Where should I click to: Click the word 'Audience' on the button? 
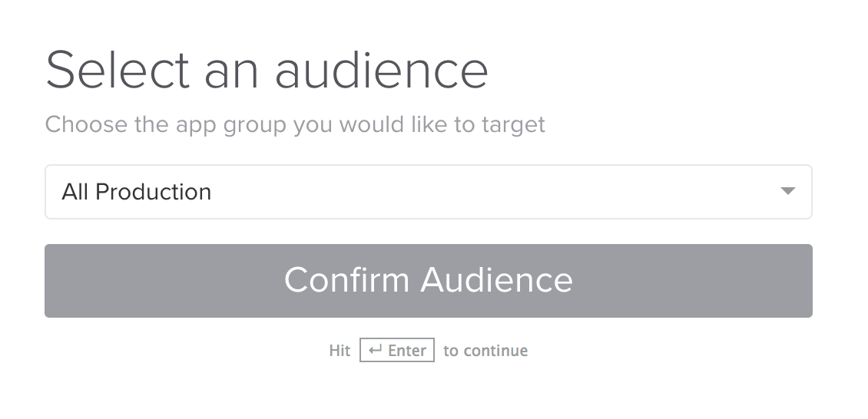point(497,280)
